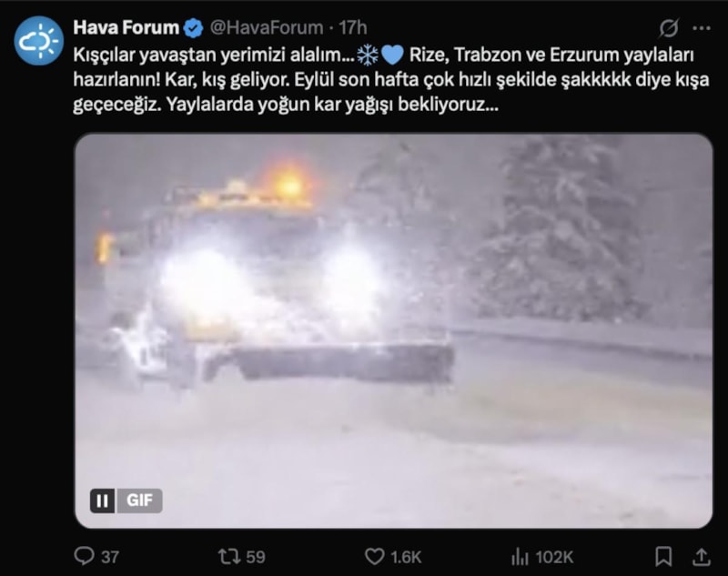The image size is (728, 576).
Task: Click the 1.6K likes count
Action: pyautogui.click(x=406, y=557)
